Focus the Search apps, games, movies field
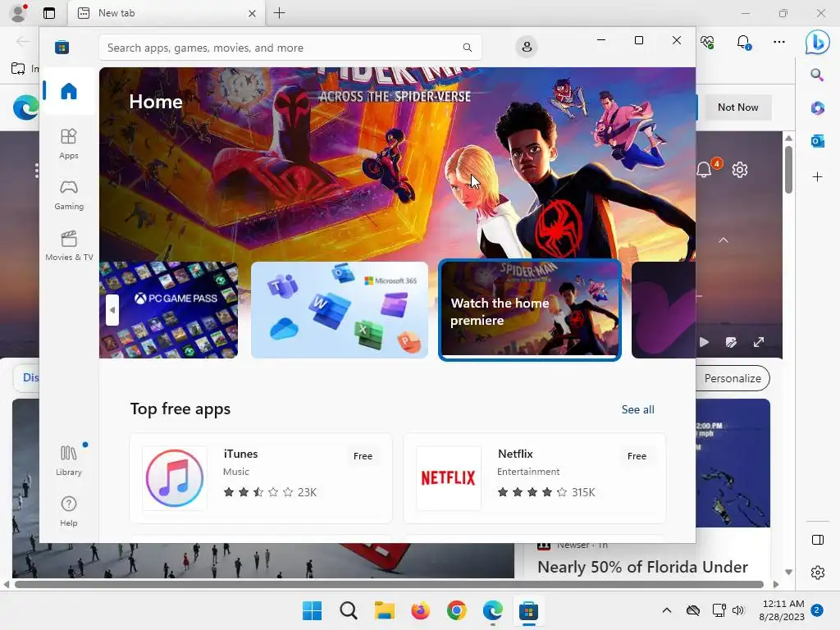Screen dimensions: 840x630 [x=290, y=48]
